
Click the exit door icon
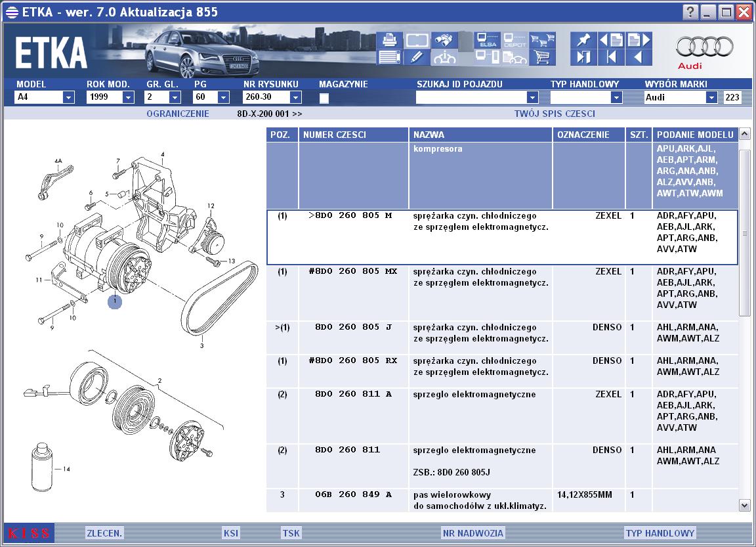point(583,57)
